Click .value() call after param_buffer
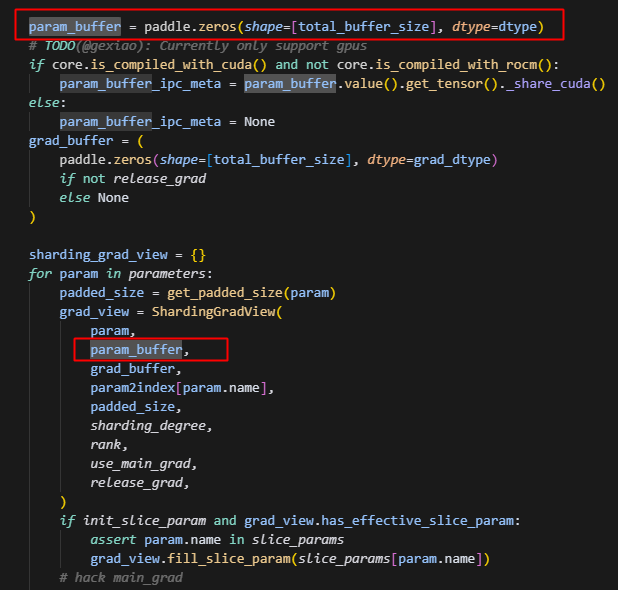 (367, 84)
